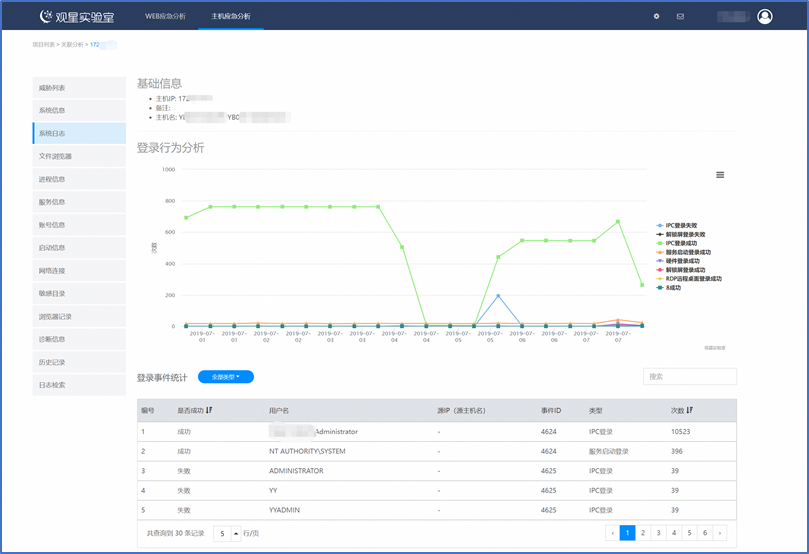Image resolution: width=809 pixels, height=554 pixels.
Task: Open the chart hamburger export menu
Action: [720, 175]
